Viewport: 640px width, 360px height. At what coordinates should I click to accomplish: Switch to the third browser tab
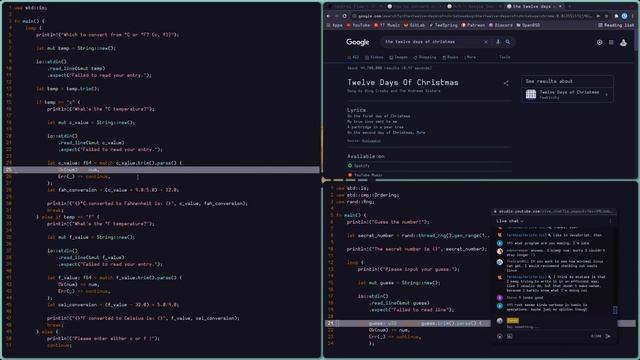tap(474, 6)
